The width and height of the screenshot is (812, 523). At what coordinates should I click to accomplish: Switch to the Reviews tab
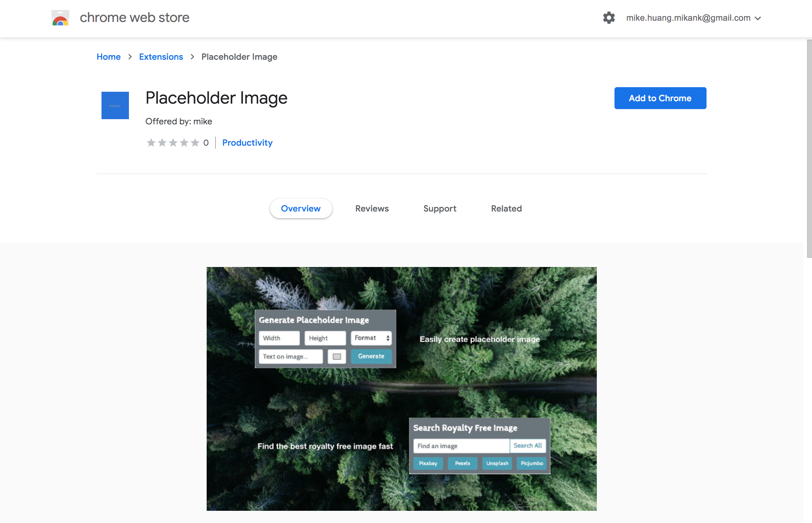(x=372, y=208)
